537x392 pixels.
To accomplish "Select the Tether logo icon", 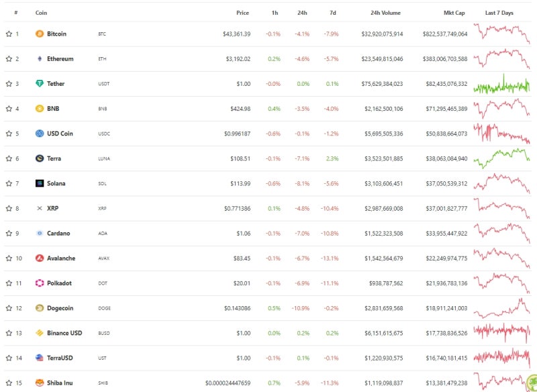I will pyautogui.click(x=40, y=83).
